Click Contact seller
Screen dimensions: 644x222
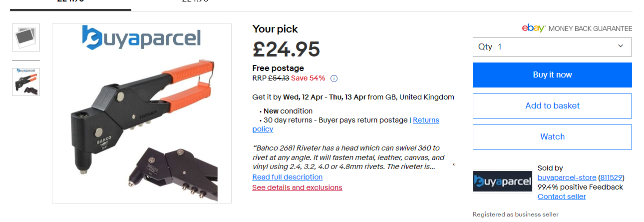pos(562,196)
